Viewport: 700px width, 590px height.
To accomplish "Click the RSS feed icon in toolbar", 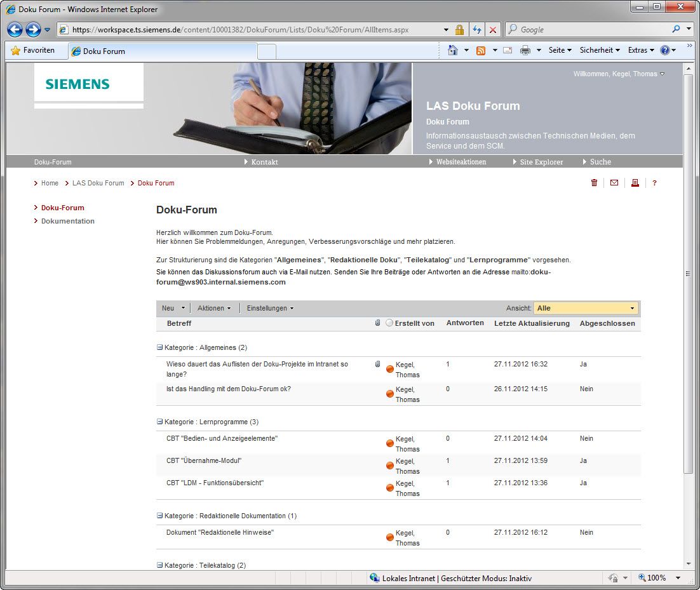I will (x=481, y=50).
